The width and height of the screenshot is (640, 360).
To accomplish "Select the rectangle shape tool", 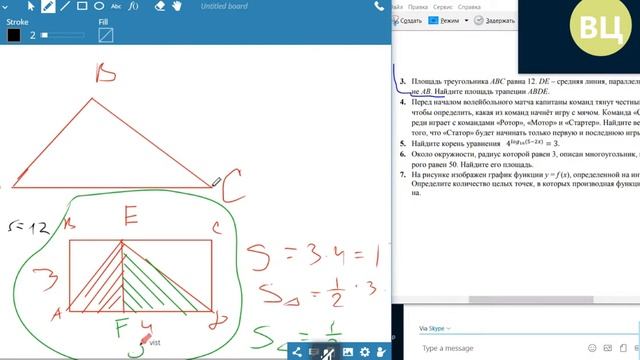I will pyautogui.click(x=82, y=6).
